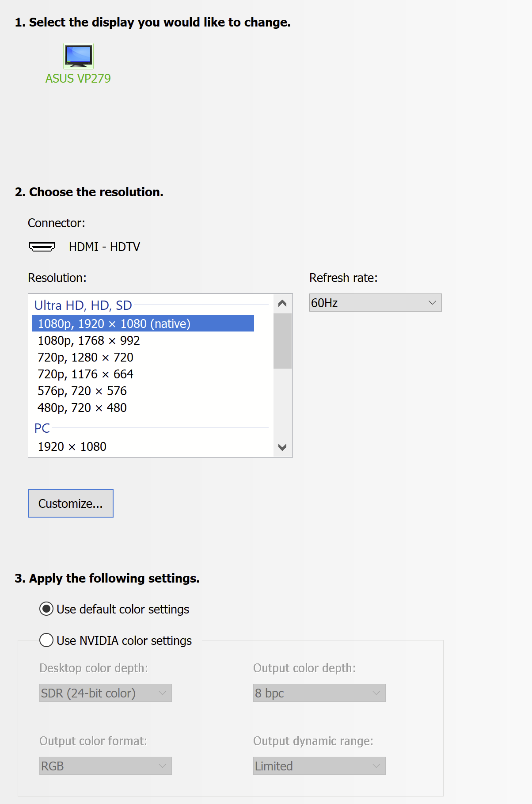Open the Desktop color depth dropdown
532x804 pixels.
(x=105, y=693)
